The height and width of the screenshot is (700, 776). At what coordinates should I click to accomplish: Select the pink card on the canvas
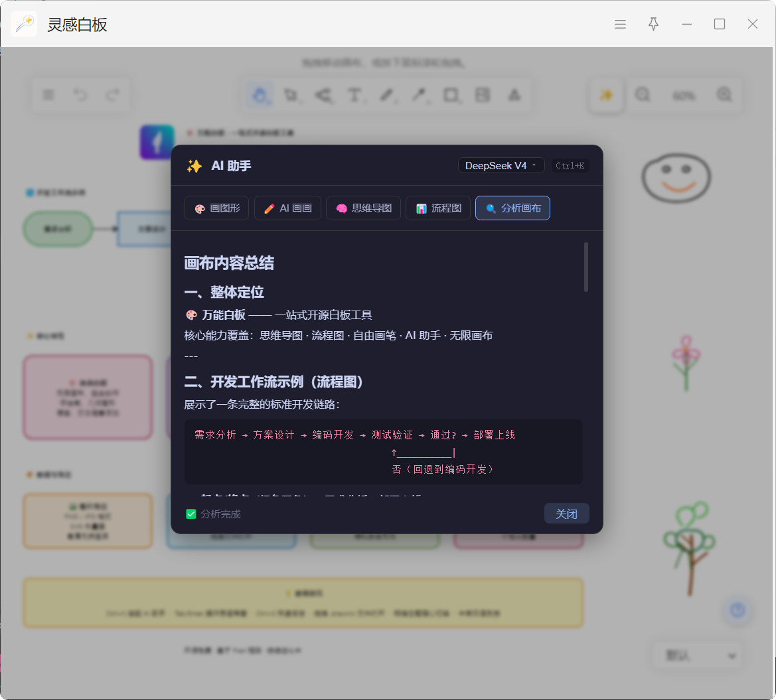click(88, 397)
